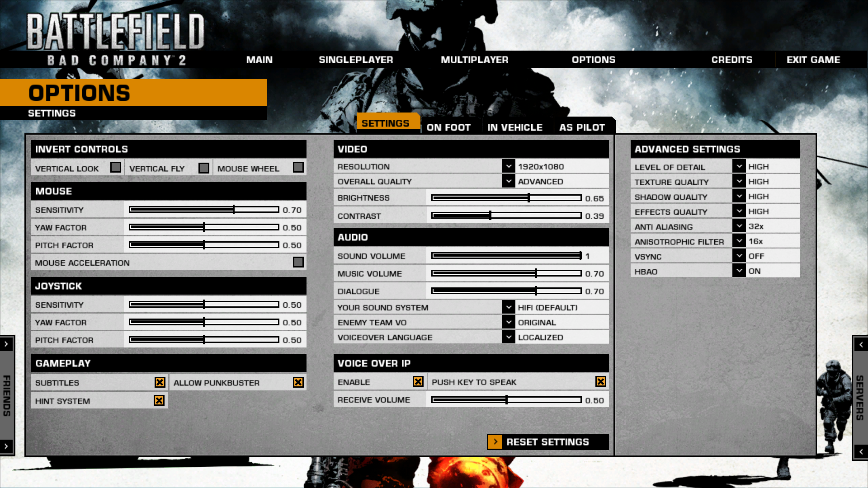Expand the ANTI ALIASING dropdown setting

(x=739, y=226)
